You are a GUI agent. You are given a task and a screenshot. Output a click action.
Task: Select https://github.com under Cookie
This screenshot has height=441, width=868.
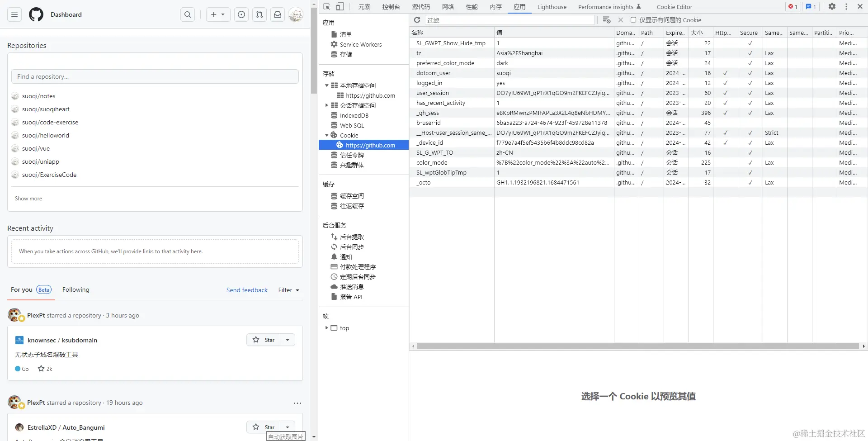click(364, 145)
